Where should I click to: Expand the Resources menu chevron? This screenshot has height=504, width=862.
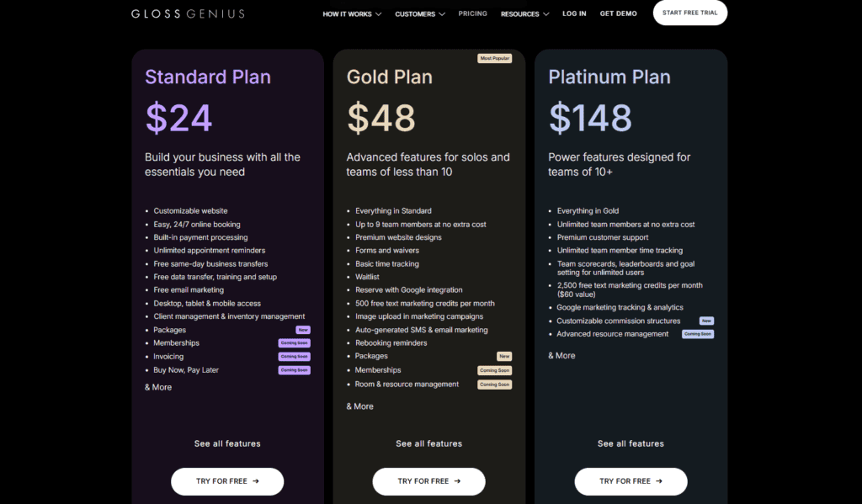pyautogui.click(x=545, y=13)
